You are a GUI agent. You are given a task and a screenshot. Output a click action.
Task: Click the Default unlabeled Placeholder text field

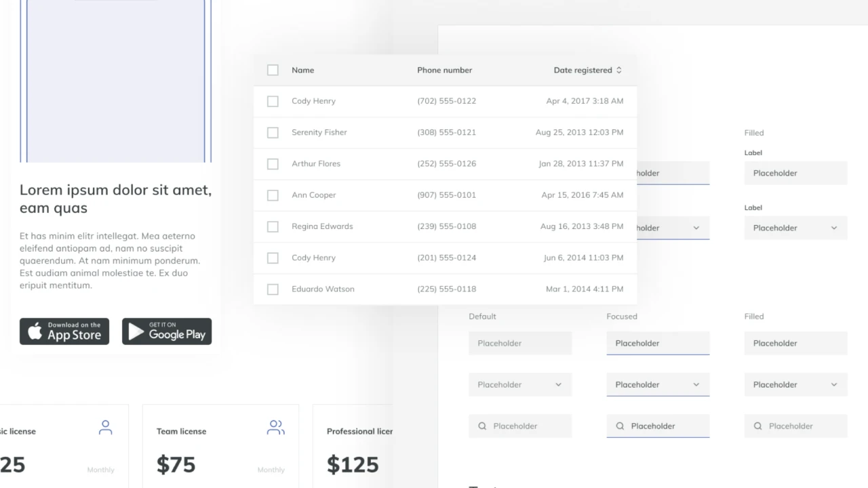click(x=520, y=343)
